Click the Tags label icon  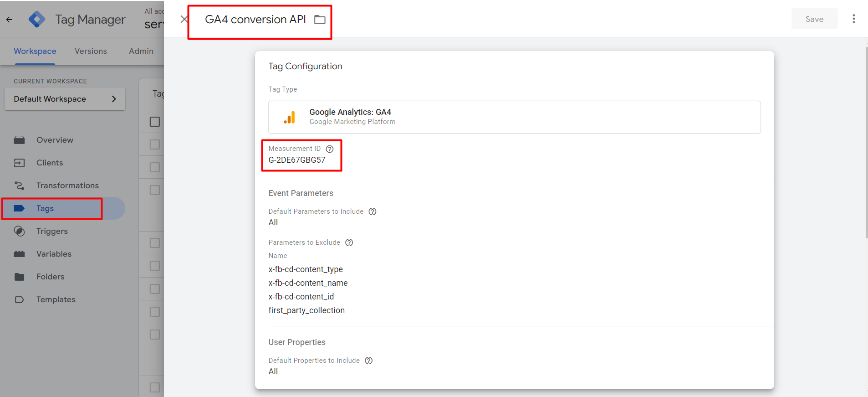(19, 208)
